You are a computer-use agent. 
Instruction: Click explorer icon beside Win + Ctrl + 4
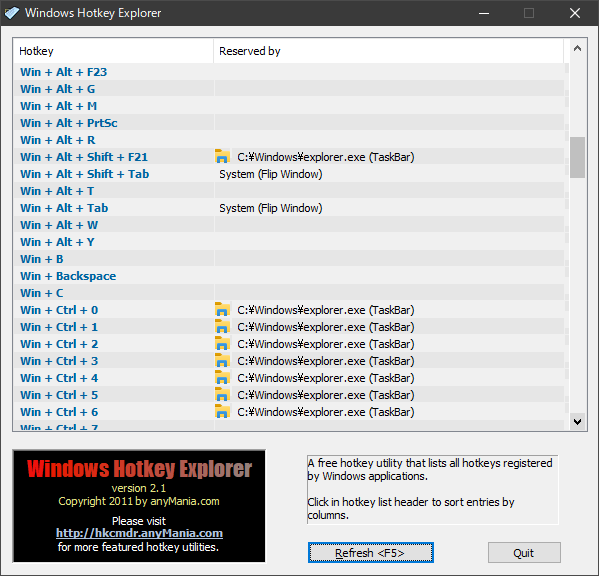pos(222,378)
